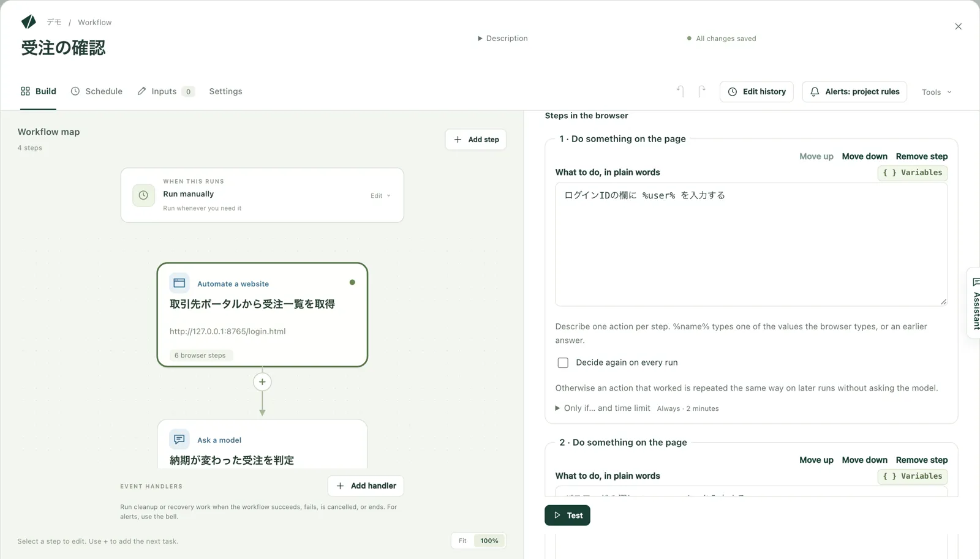Click into step 1 instruction text area

coord(751,244)
